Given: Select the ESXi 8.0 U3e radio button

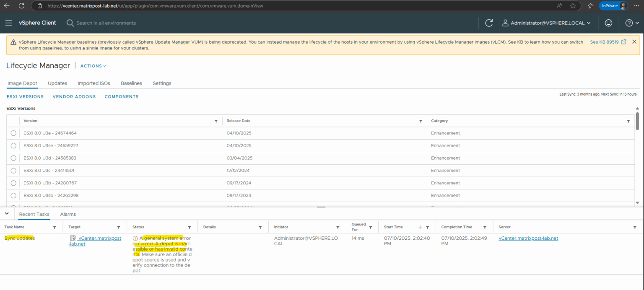Looking at the screenshot, I should coord(13,133).
